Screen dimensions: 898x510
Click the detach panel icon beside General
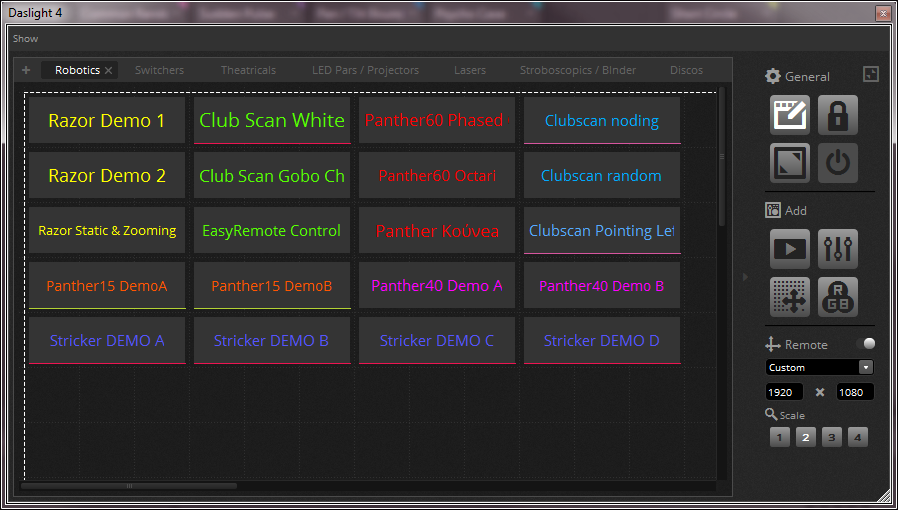[x=871, y=74]
